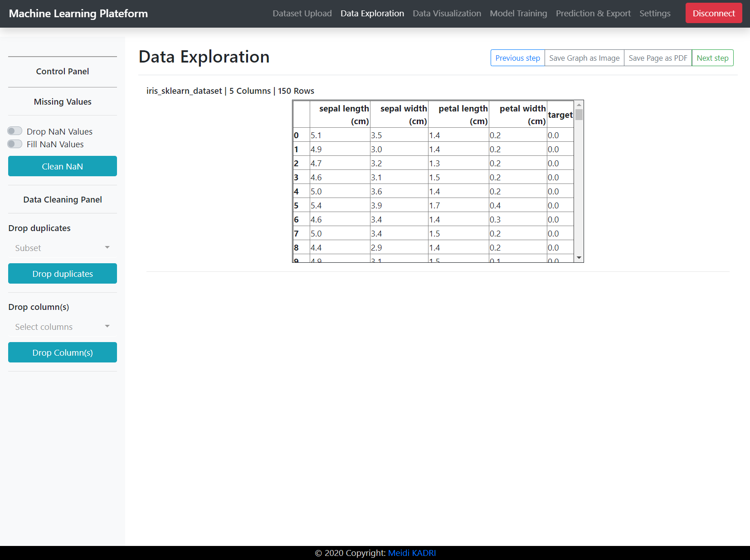Screen dimensions: 750x560
Task: Open the Meidi KADRI copyright link
Action: [x=412, y=553]
